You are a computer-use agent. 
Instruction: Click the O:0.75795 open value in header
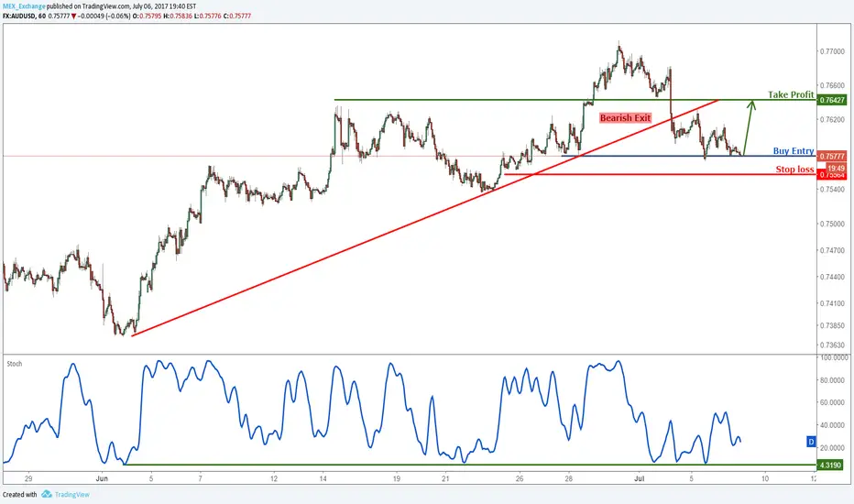(x=147, y=16)
